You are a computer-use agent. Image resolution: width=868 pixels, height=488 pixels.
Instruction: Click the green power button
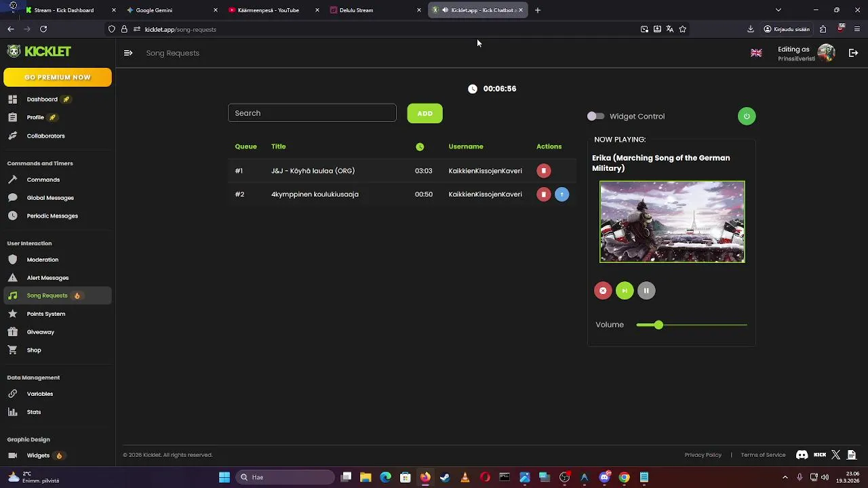(x=747, y=116)
